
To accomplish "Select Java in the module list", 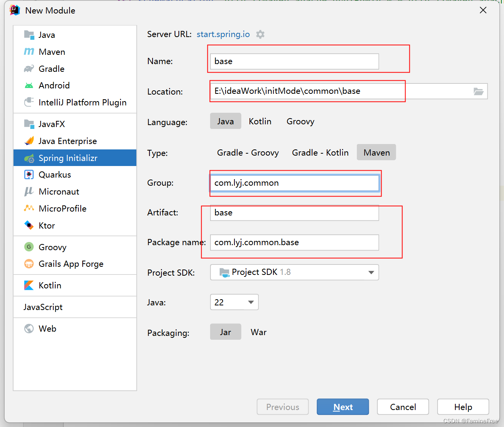I will click(x=75, y=35).
